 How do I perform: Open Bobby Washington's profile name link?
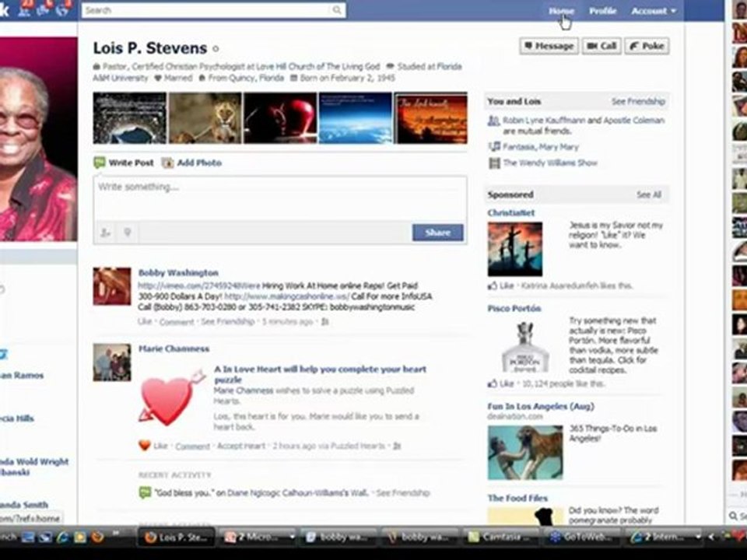coord(178,273)
